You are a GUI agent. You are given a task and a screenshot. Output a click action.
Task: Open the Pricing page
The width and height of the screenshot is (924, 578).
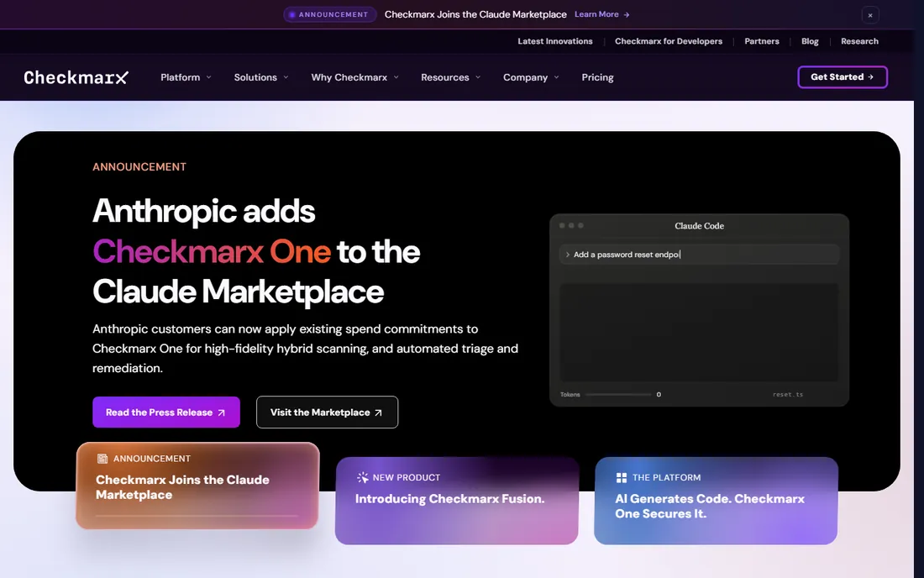coord(597,77)
